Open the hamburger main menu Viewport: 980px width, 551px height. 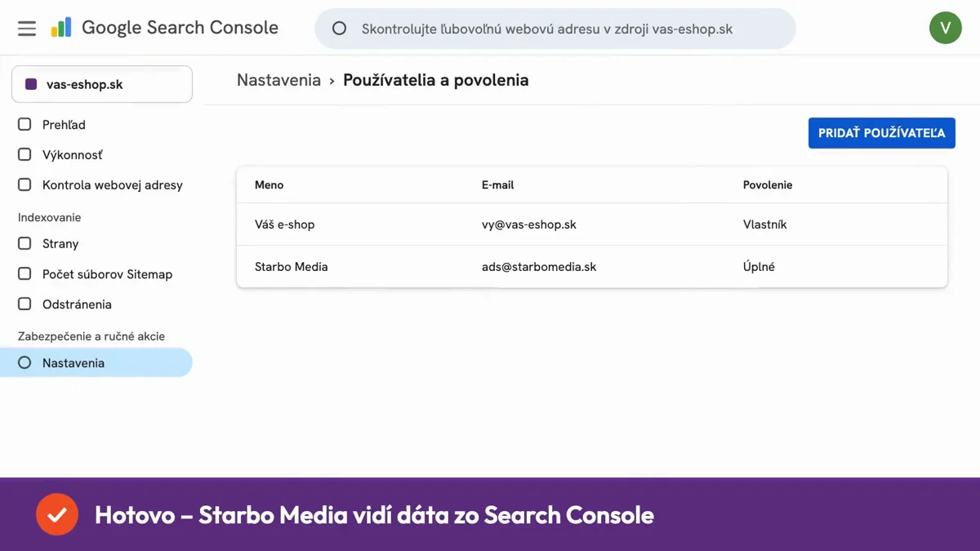point(27,29)
